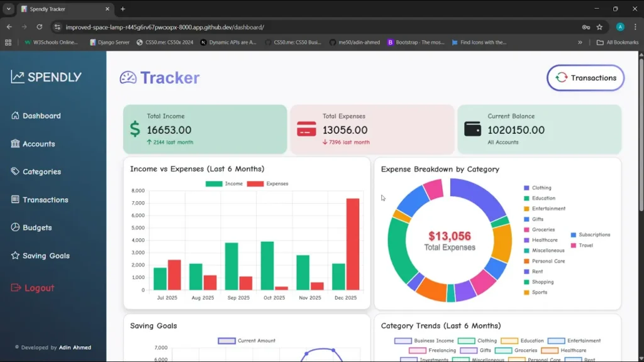
Task: Open Transactions via the list icon
Action: [x=15, y=199]
